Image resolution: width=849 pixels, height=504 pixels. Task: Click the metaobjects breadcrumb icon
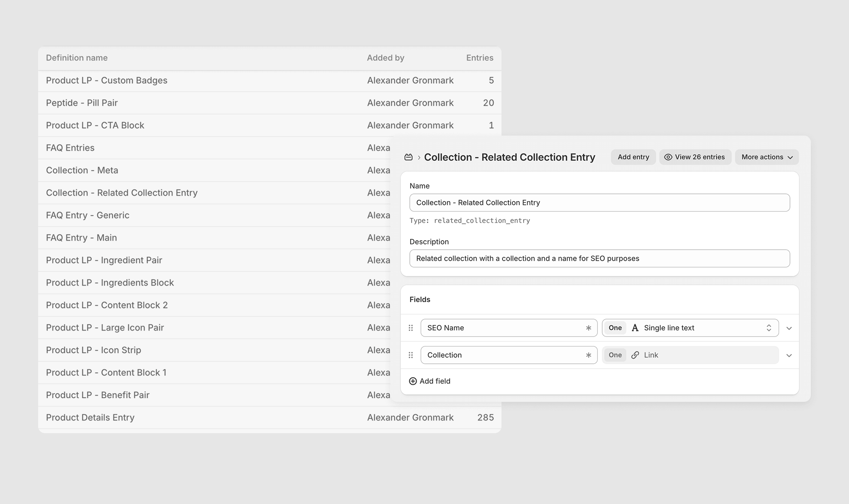click(x=408, y=157)
